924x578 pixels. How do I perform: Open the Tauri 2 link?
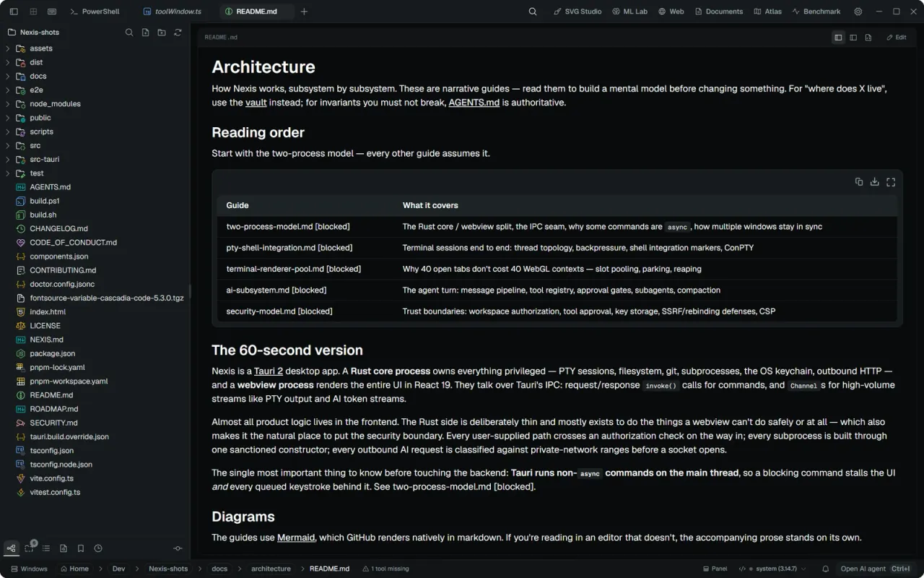(269, 371)
